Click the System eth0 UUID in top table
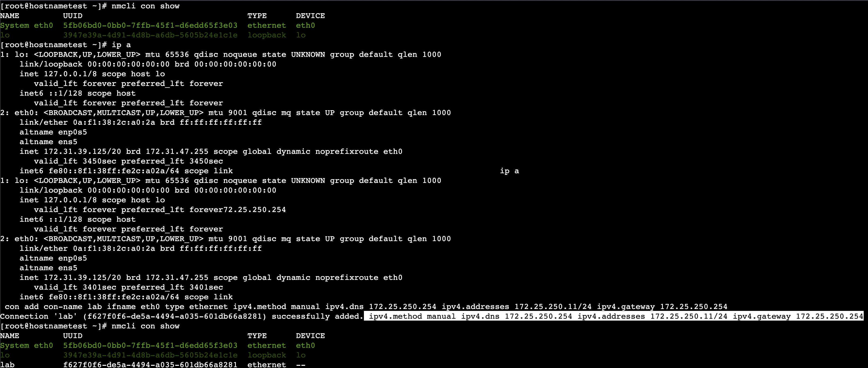The height and width of the screenshot is (368, 868). pos(150,26)
